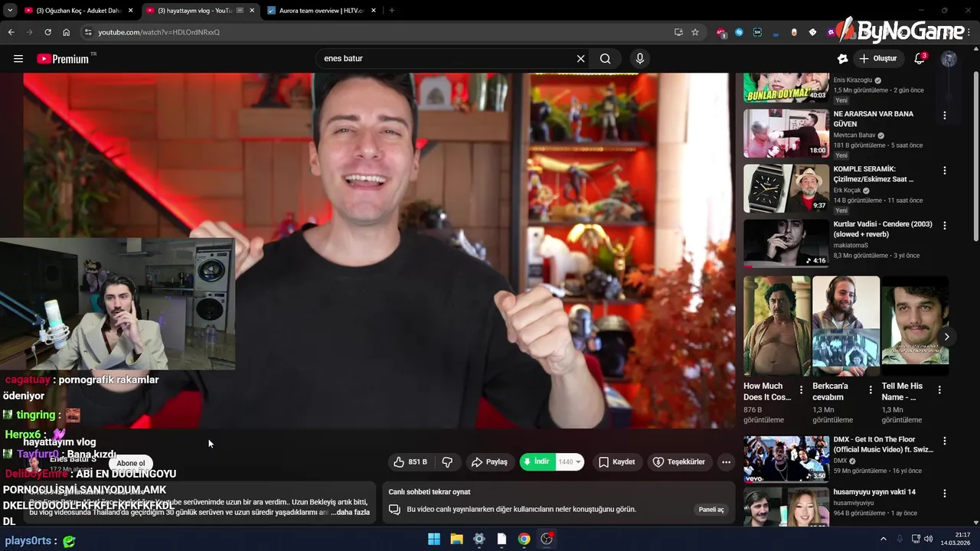
Task: Open the 'husamyuyu yayın vakti 14' video
Action: 874,492
